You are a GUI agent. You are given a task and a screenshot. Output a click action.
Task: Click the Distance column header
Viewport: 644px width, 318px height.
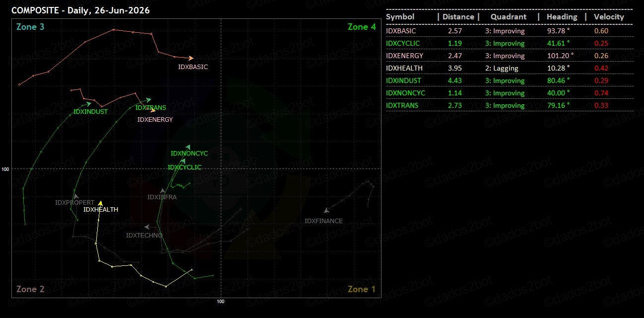tap(458, 17)
